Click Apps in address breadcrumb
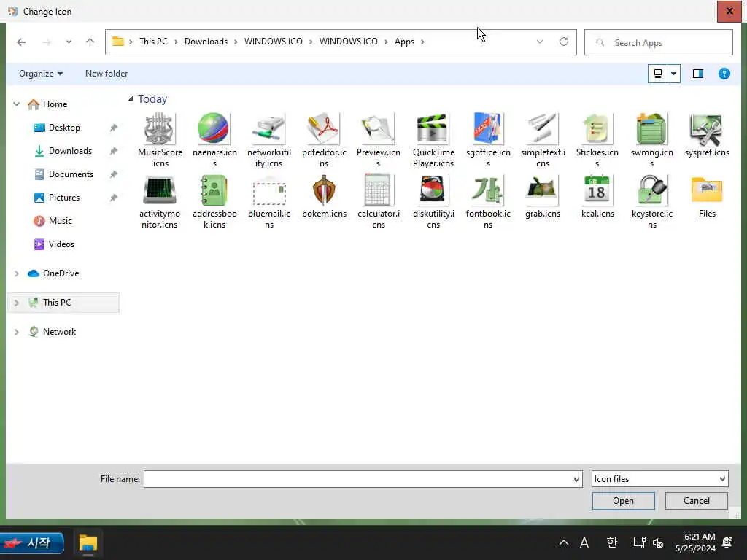 point(404,42)
